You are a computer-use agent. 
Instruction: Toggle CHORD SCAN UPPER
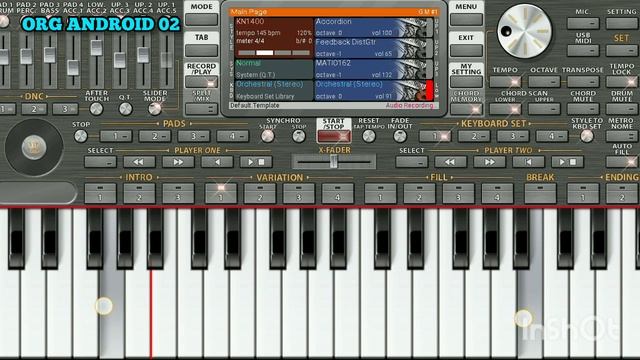point(544,109)
